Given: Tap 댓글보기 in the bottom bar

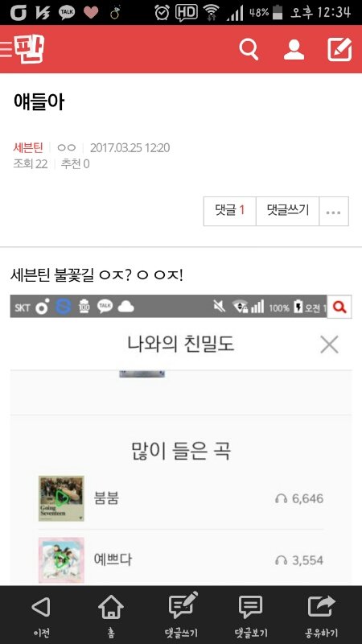Looking at the screenshot, I should tap(251, 614).
